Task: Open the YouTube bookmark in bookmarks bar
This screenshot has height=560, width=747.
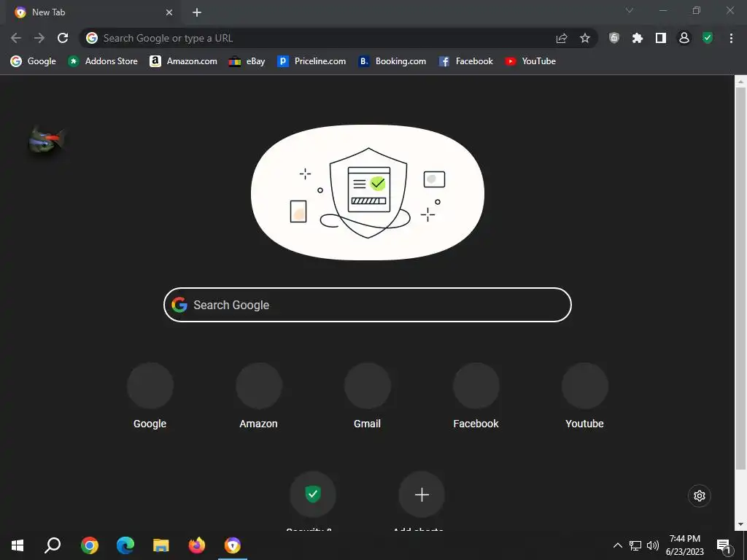Action: click(530, 61)
